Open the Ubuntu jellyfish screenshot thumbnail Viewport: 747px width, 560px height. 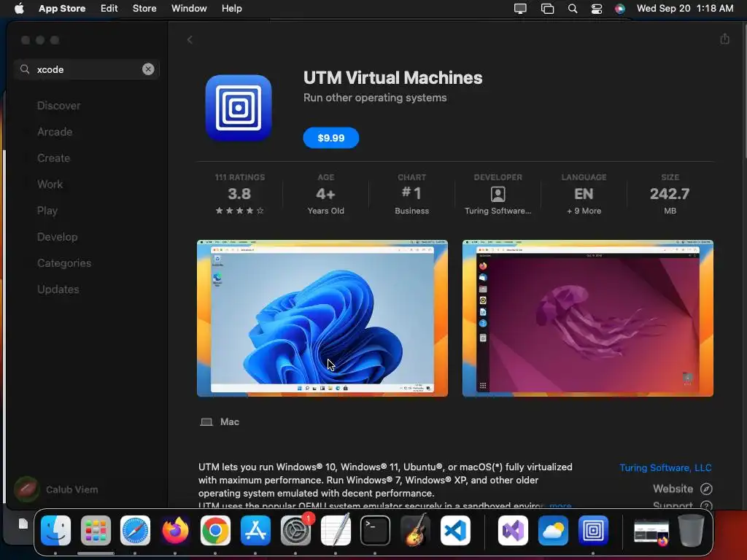[588, 318]
